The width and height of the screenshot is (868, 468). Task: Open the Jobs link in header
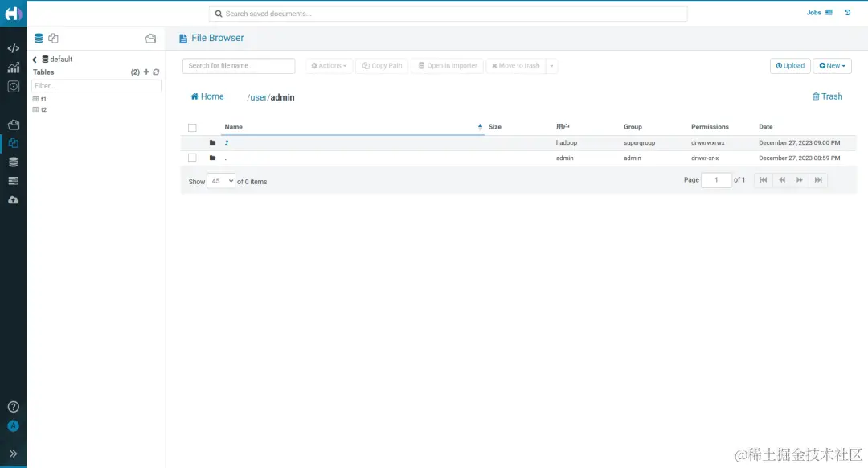(813, 12)
